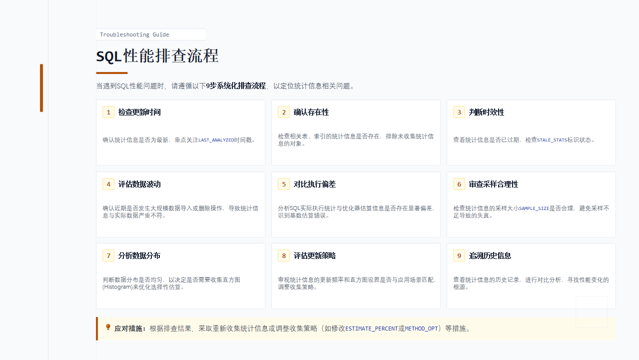Click description text under 对比执行偏差

pos(357,212)
